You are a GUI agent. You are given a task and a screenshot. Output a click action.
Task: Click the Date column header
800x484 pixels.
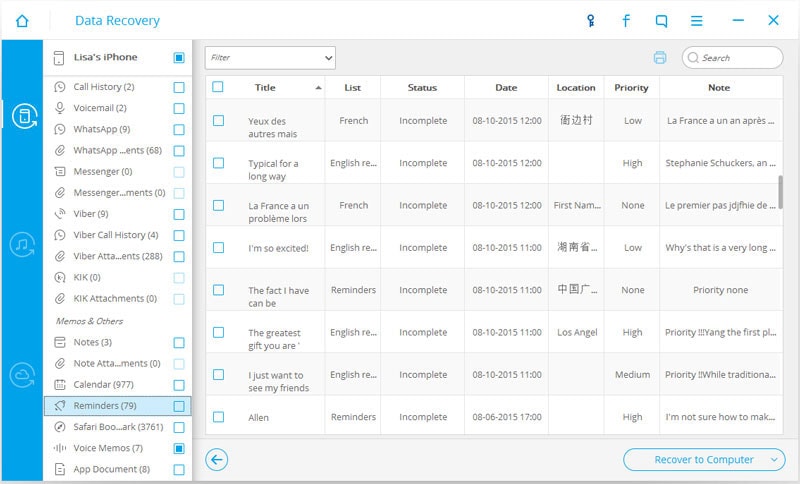point(506,88)
